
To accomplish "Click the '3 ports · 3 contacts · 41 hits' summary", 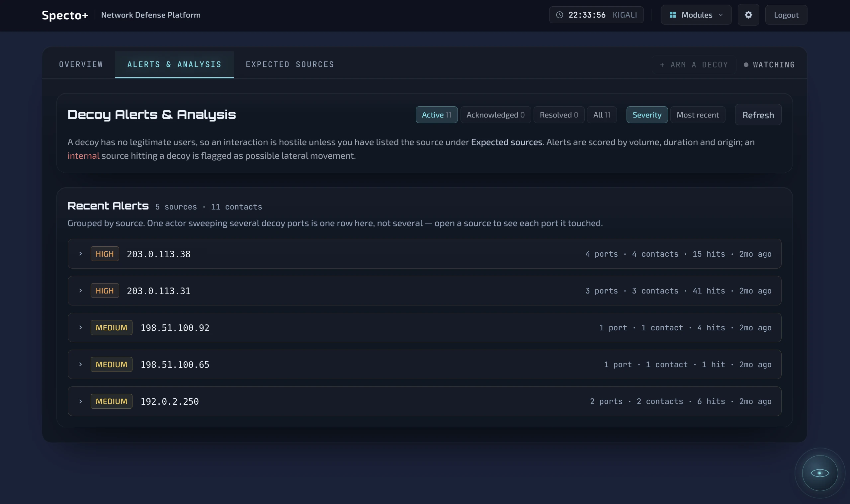I will [655, 291].
